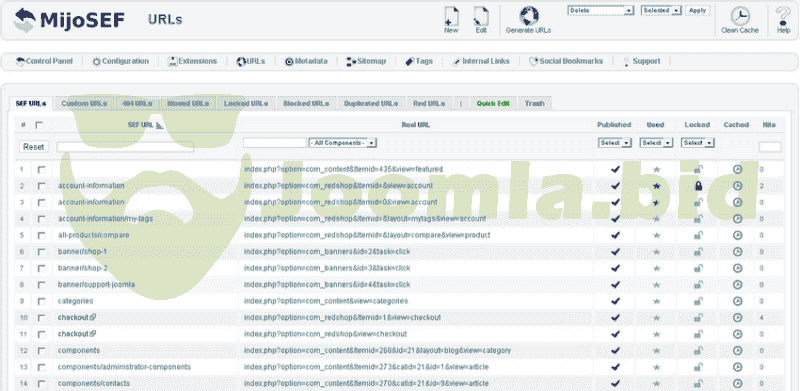
Task: Check the box for row 2 account-information
Action: coord(41,186)
